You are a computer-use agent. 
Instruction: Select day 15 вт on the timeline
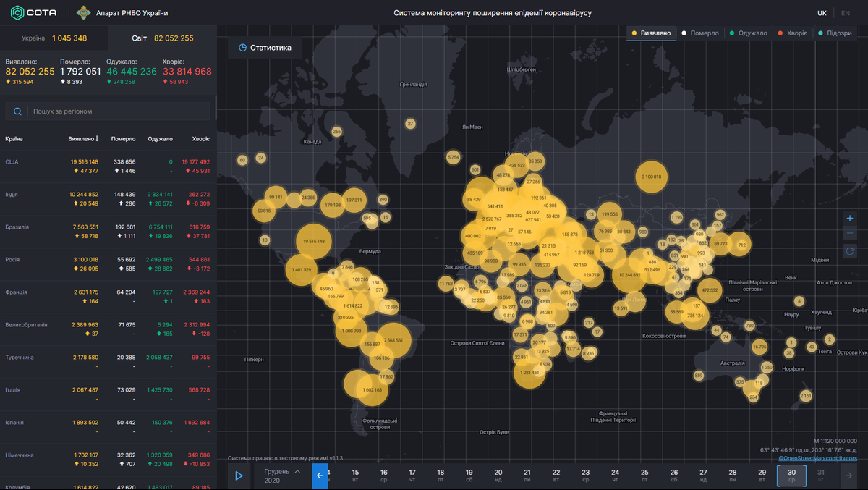pos(355,476)
